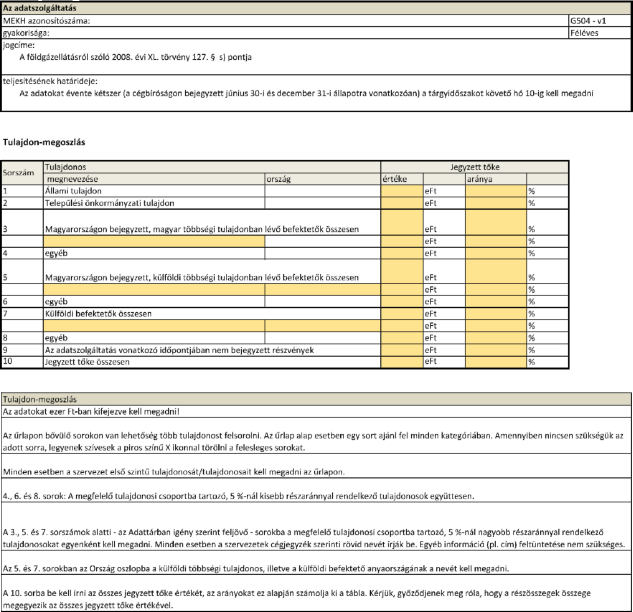Select értéke field of row 4 egyéb
This screenshot has height=612, width=633.
[x=402, y=254]
